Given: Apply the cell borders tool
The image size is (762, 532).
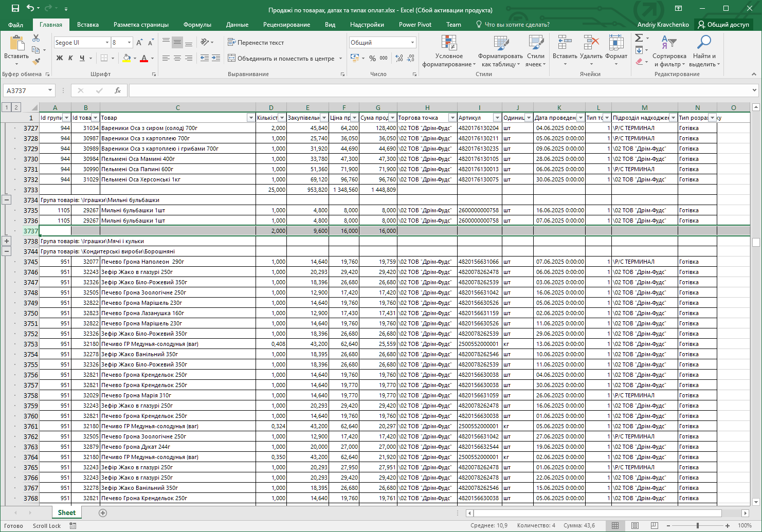Looking at the screenshot, I should 104,58.
